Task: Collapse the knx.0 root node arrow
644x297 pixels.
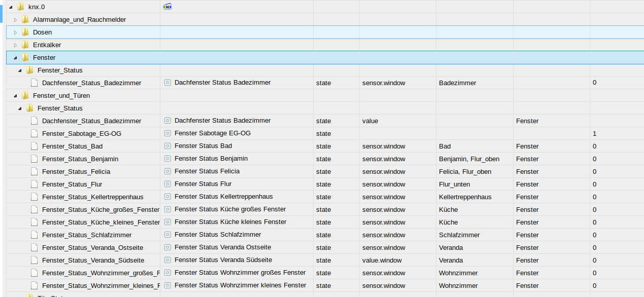Action: pos(11,7)
